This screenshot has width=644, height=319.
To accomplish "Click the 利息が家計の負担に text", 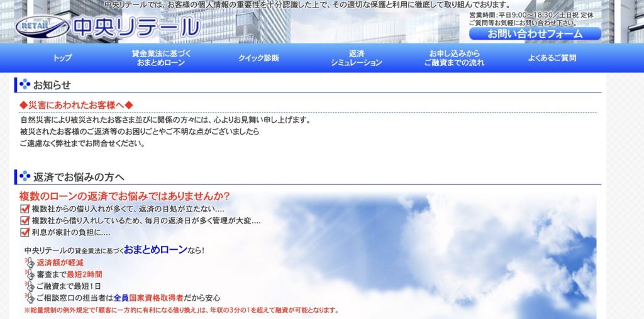I will pos(71,232).
